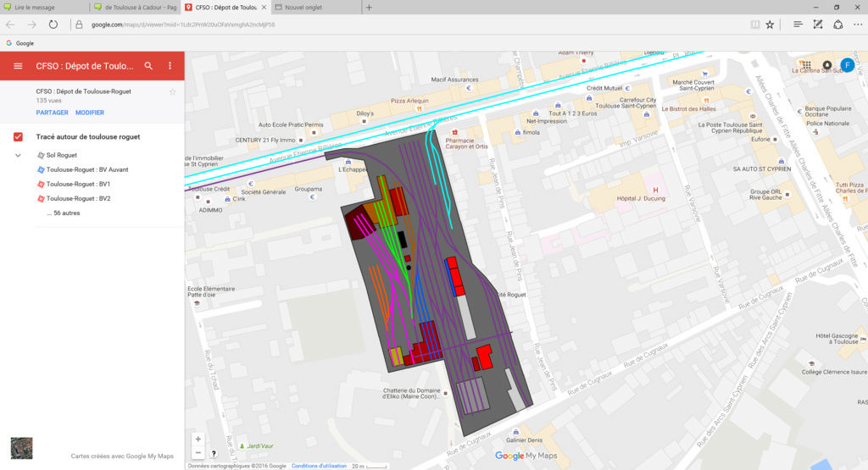Select Toulouse-Roguet : BV Auvant item
Screen dimensions: 868x470
pyautogui.click(x=87, y=169)
